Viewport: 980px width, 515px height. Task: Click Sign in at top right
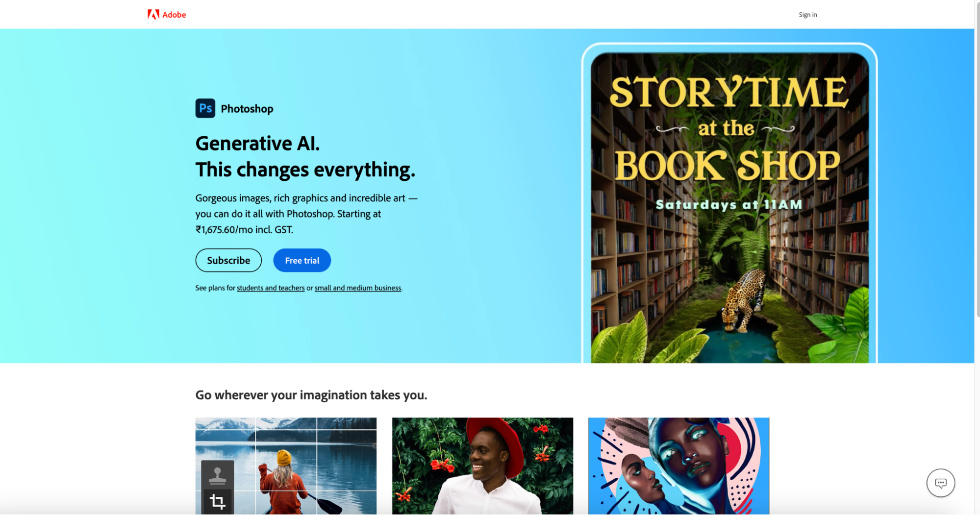807,15
